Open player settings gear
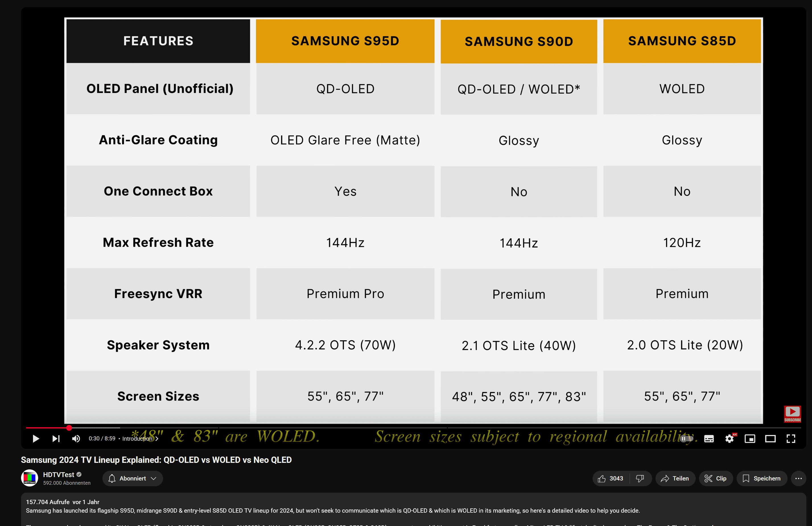Image resolution: width=812 pixels, height=526 pixels. [x=729, y=439]
